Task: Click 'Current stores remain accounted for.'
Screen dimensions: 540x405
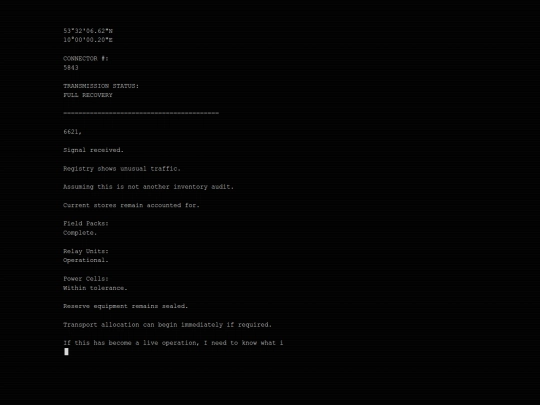Action: tap(131, 205)
